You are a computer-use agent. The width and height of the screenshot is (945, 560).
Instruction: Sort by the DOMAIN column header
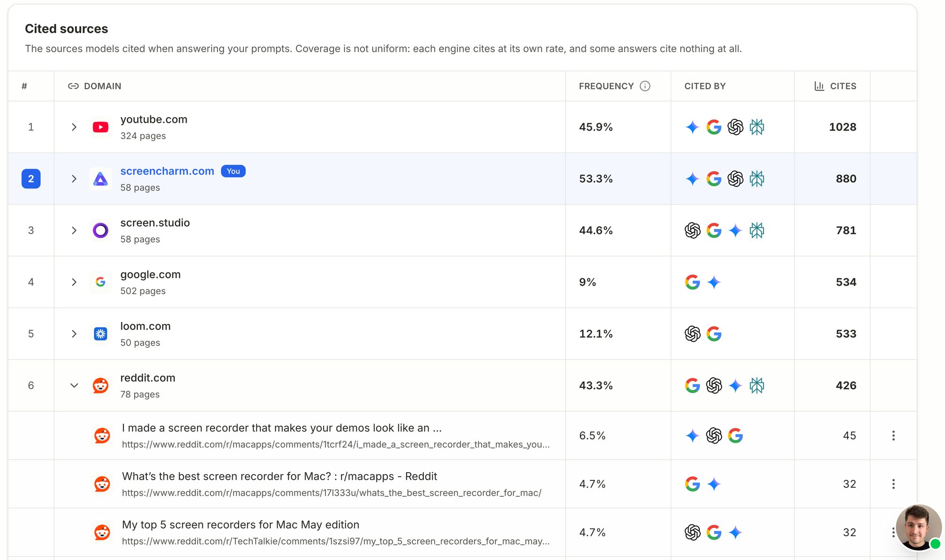point(103,86)
